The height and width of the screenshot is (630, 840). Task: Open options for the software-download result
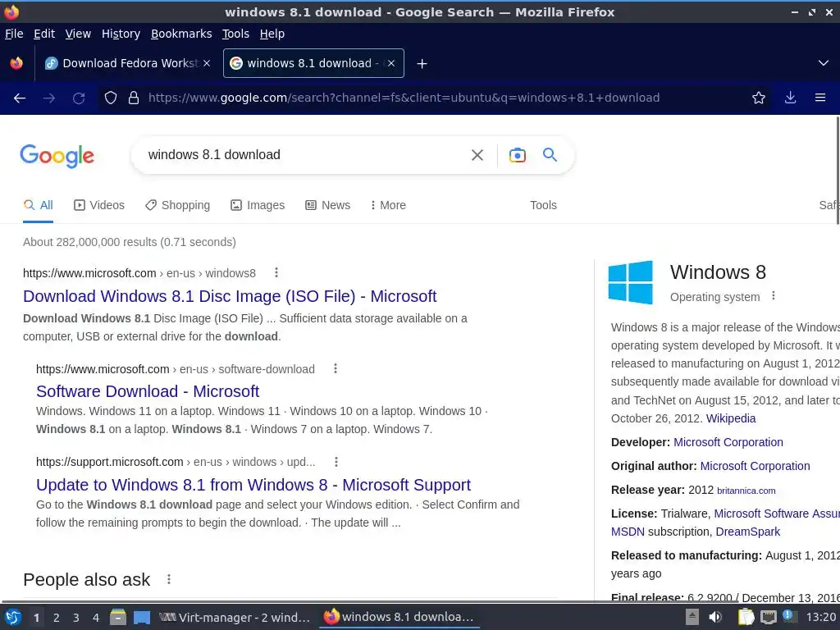point(336,368)
